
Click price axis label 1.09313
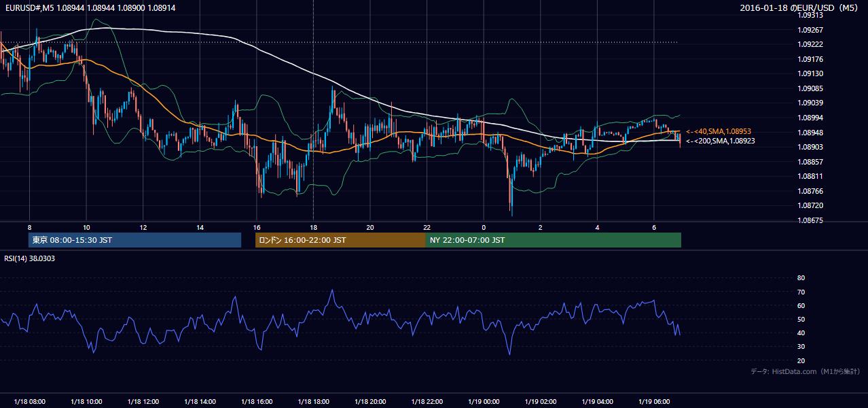(810, 15)
